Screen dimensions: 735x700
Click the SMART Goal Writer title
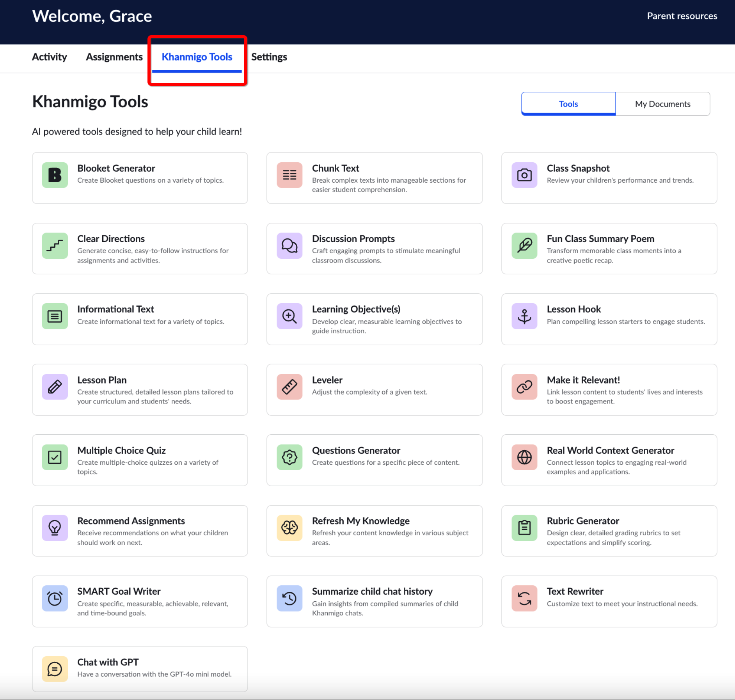119,592
